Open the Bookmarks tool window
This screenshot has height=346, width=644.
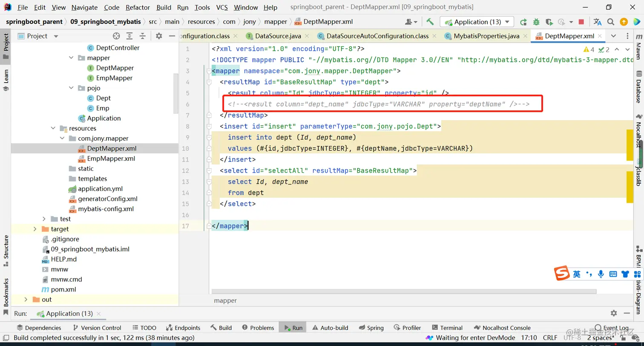6,297
